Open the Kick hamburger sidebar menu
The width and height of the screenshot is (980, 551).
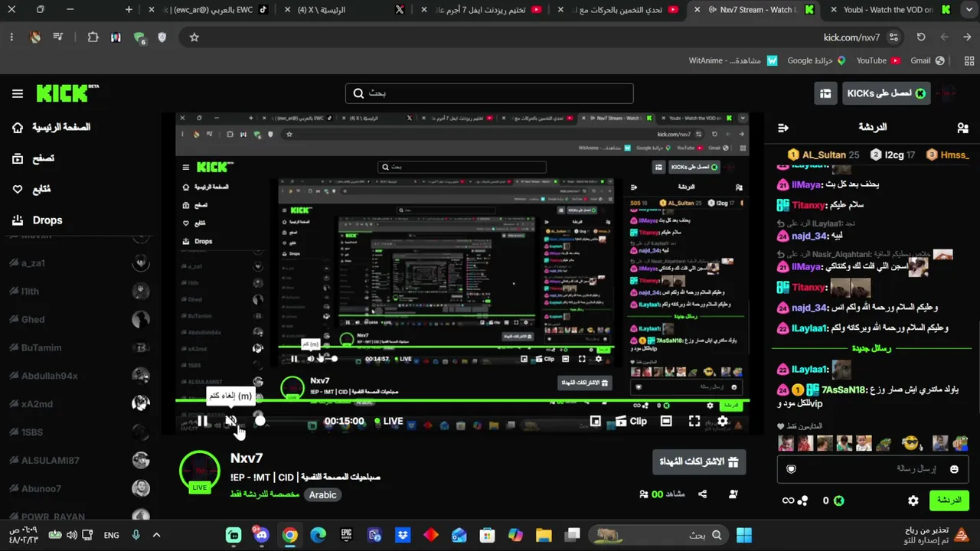pyautogui.click(x=18, y=93)
